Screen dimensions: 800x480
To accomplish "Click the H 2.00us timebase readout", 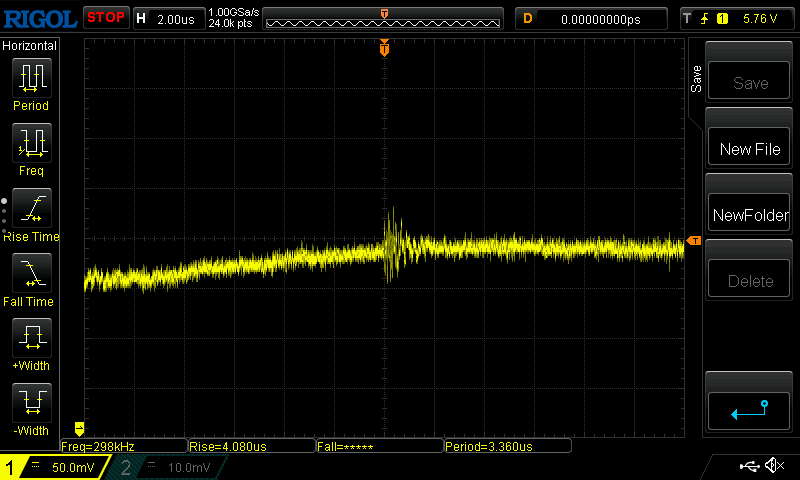I will (x=169, y=19).
